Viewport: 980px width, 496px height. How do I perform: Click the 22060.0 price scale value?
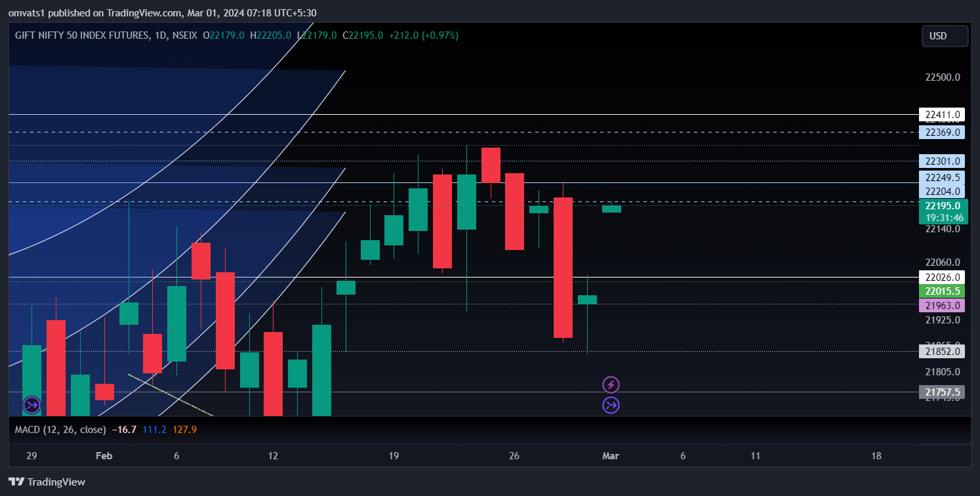pyautogui.click(x=943, y=262)
